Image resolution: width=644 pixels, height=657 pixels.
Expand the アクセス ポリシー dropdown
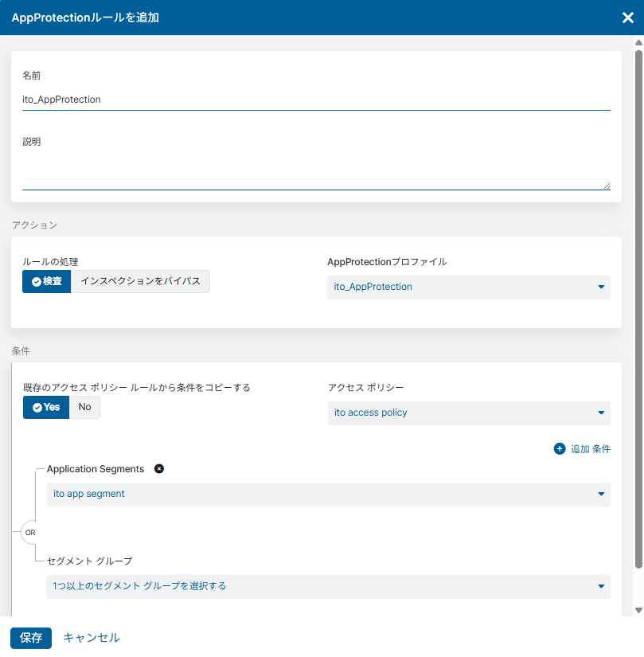click(x=468, y=413)
